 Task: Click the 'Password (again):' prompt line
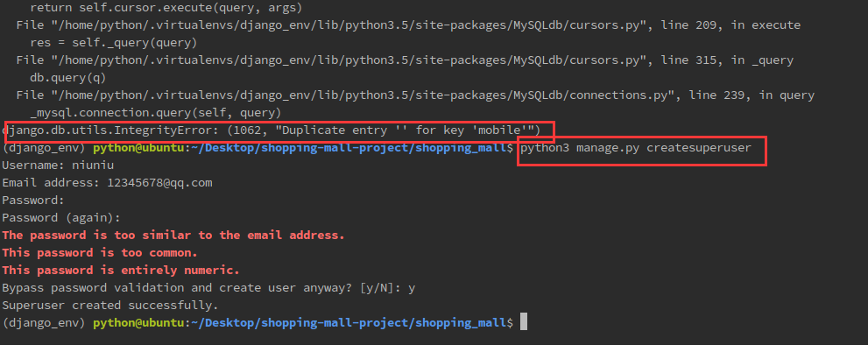[61, 218]
